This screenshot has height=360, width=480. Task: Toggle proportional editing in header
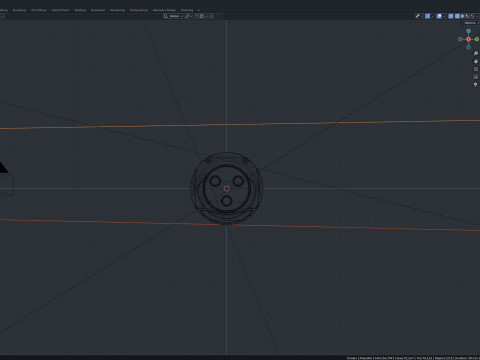coord(212,16)
